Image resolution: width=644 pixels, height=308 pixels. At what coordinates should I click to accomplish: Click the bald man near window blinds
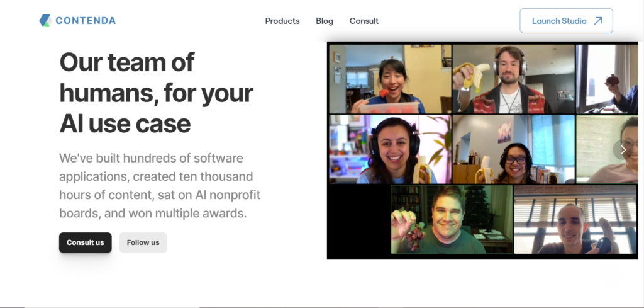click(575, 219)
